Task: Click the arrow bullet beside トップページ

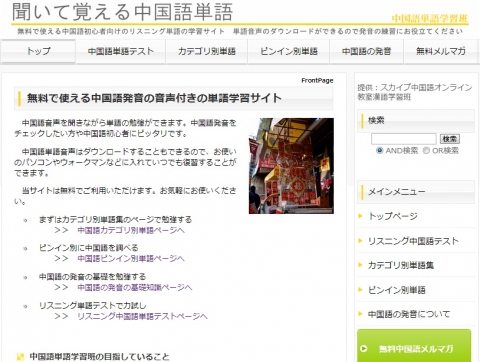Action: [360, 216]
